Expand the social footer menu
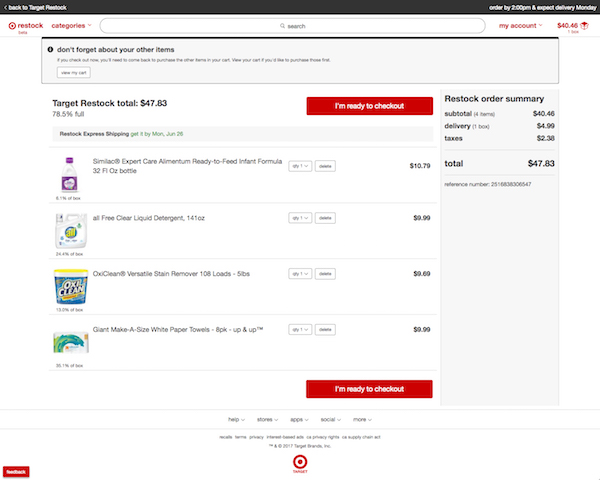Viewport: 600px width, 480px height. (331, 420)
